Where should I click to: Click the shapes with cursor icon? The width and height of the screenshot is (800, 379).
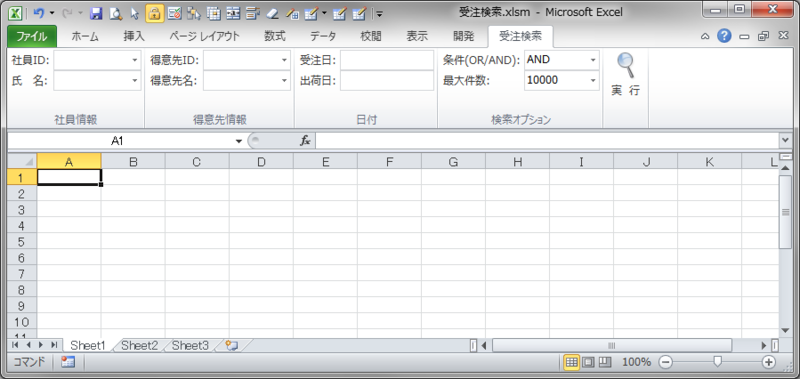pyautogui.click(x=193, y=13)
